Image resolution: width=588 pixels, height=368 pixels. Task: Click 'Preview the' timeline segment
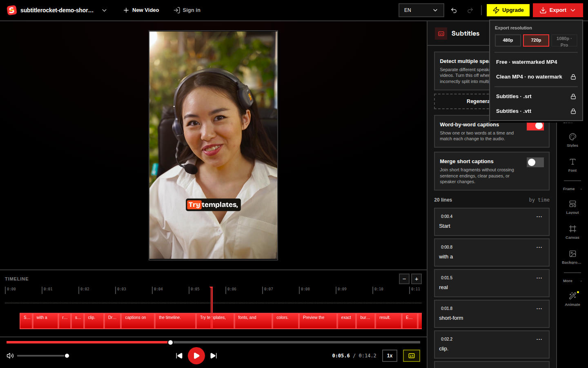tap(318, 321)
